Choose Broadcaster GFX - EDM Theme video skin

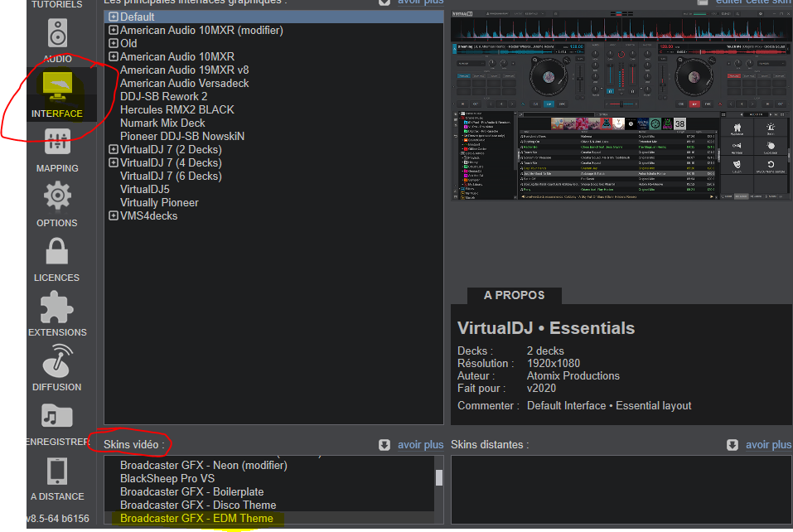coord(196,519)
